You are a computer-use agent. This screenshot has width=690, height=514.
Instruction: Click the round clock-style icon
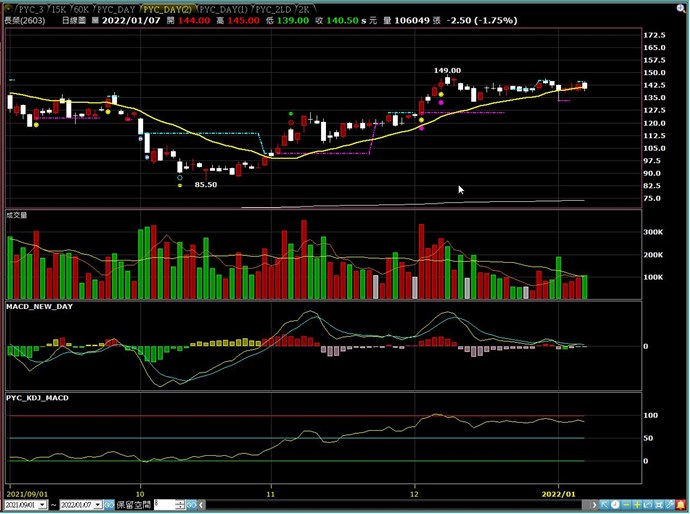point(615,505)
